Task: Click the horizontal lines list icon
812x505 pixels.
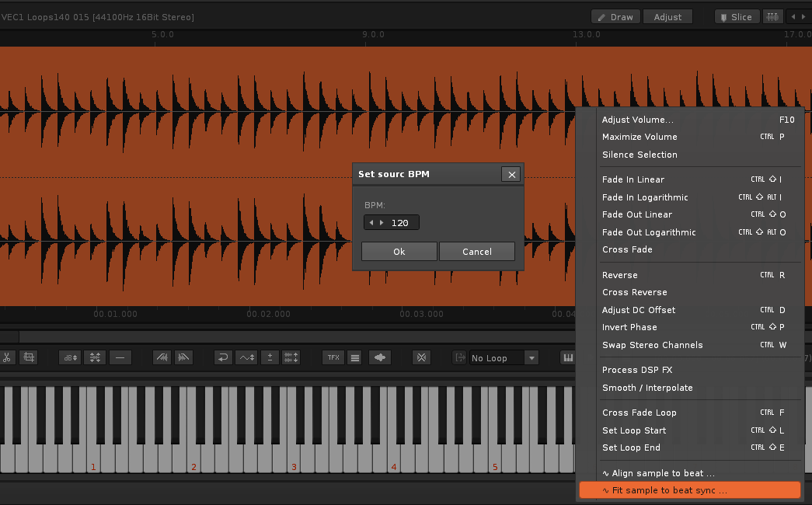Action: coord(355,357)
